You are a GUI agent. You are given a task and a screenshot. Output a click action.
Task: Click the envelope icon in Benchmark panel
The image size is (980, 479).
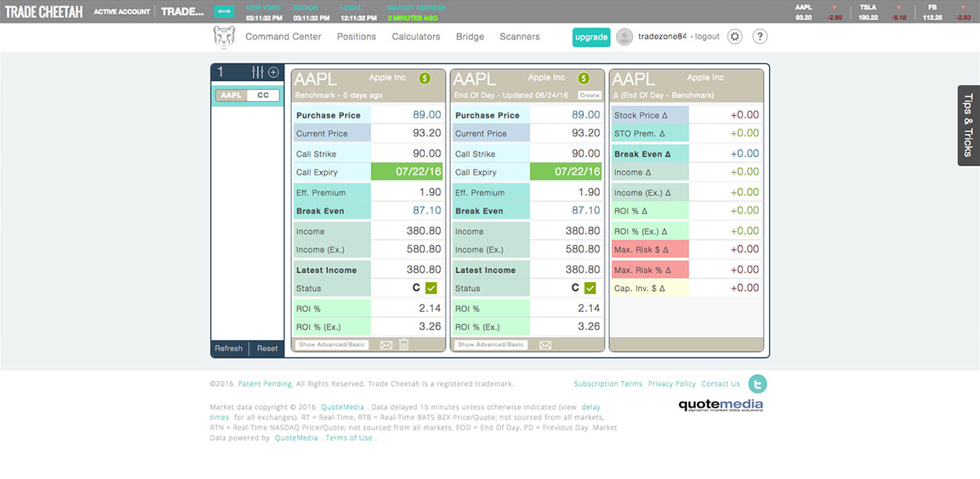[387, 345]
